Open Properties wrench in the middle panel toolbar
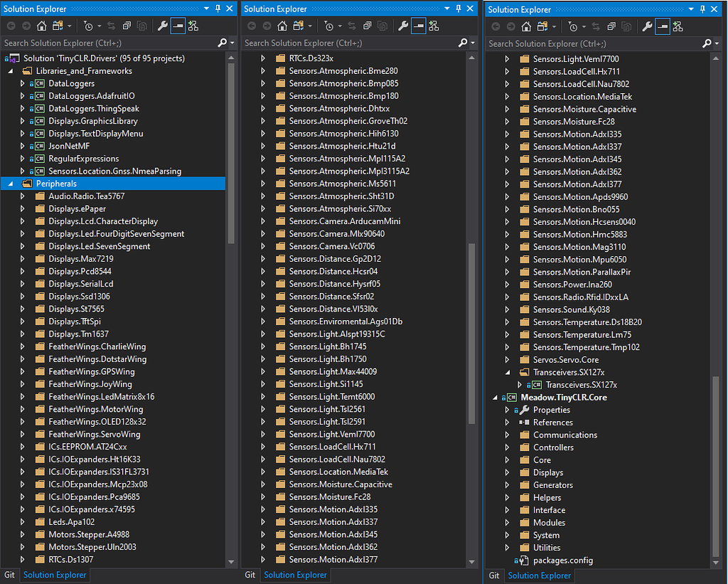The image size is (728, 584). pyautogui.click(x=402, y=26)
